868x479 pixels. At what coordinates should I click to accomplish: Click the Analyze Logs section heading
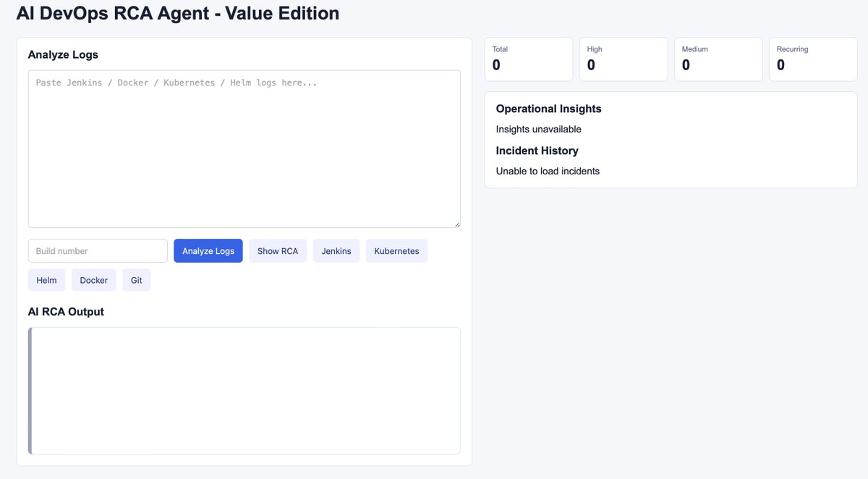pyautogui.click(x=63, y=54)
